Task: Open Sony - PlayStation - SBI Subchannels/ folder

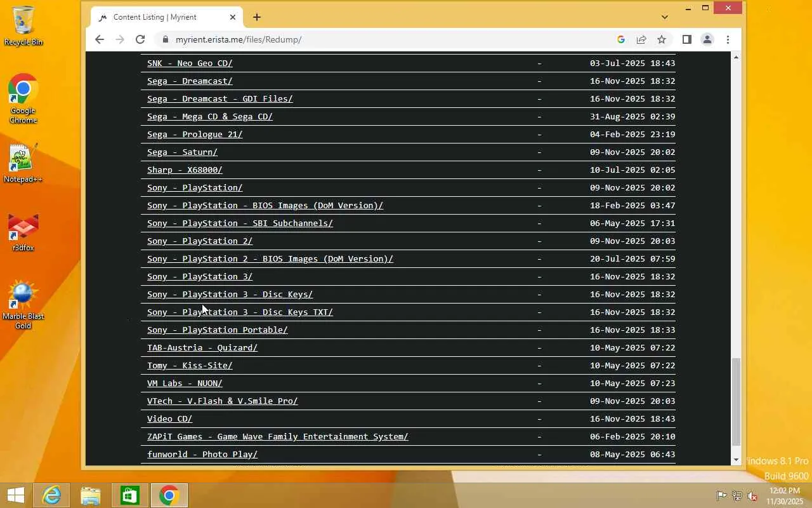Action: [240, 224]
